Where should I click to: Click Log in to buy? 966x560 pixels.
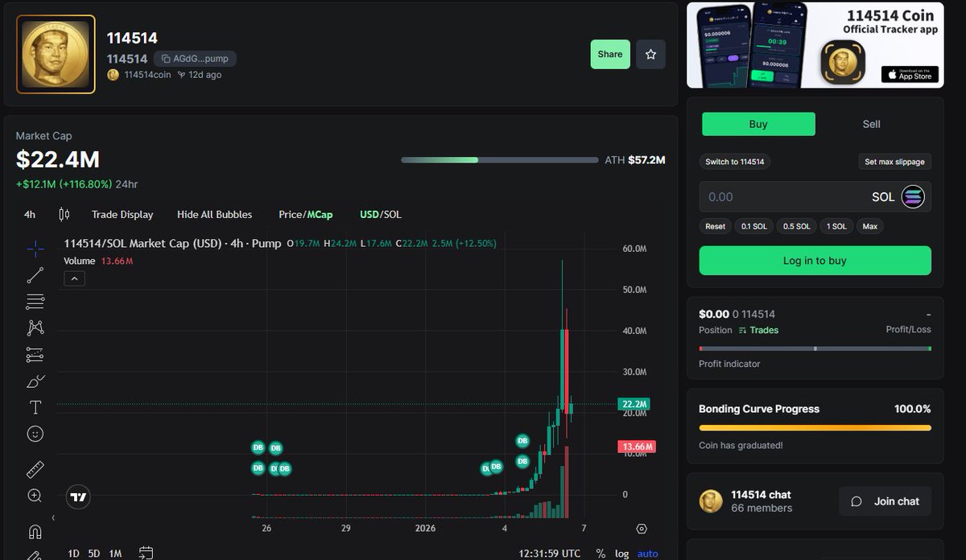(x=815, y=261)
